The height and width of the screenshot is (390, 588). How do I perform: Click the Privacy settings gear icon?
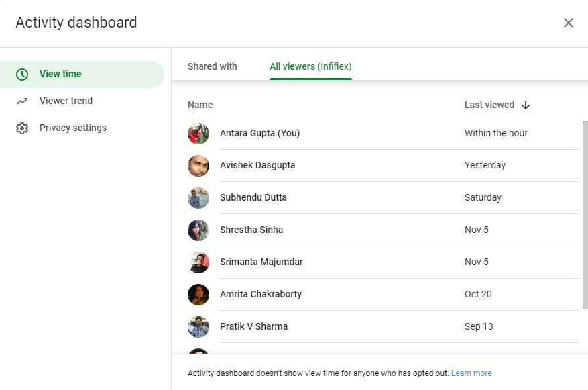pos(22,128)
